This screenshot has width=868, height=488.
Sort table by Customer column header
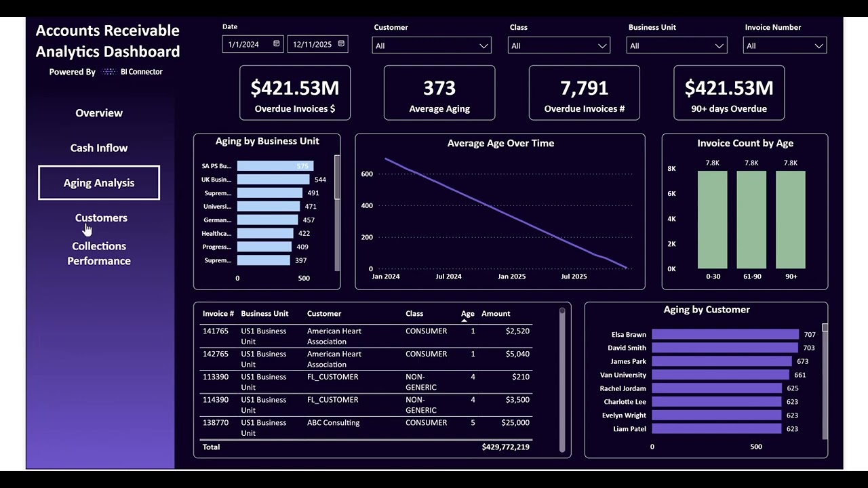tap(324, 314)
